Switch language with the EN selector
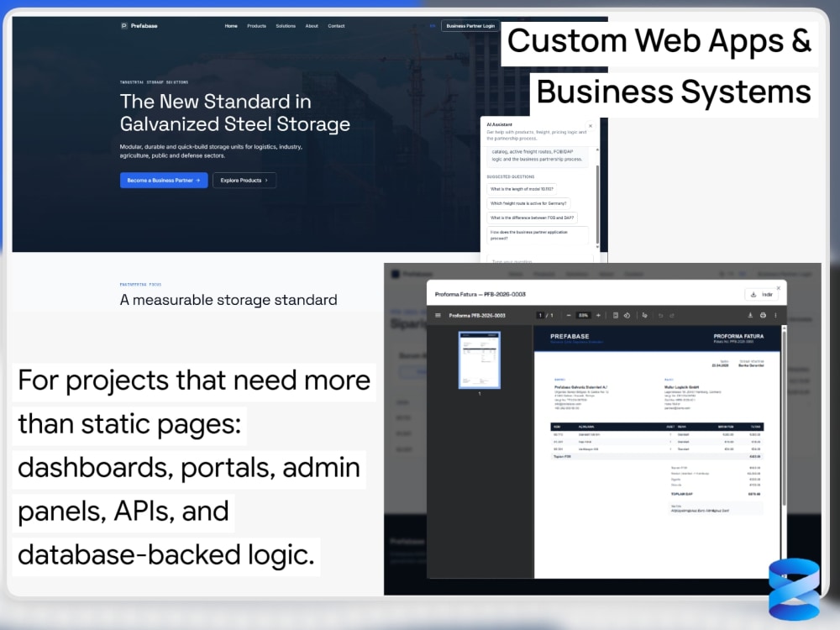Viewport: 840px width, 630px height. [x=433, y=26]
